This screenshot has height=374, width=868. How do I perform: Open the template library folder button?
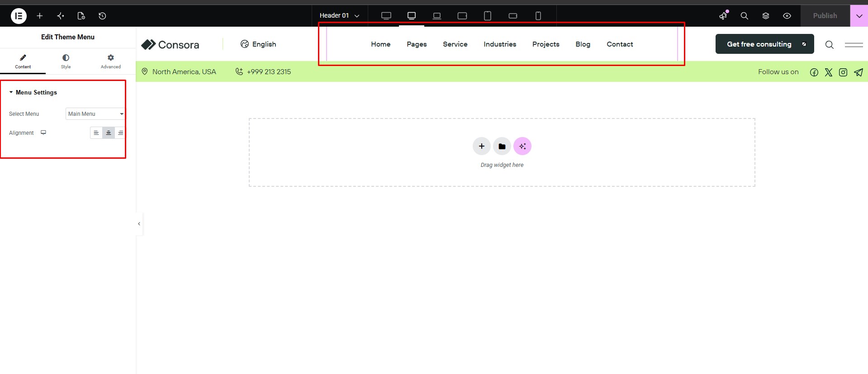point(502,146)
